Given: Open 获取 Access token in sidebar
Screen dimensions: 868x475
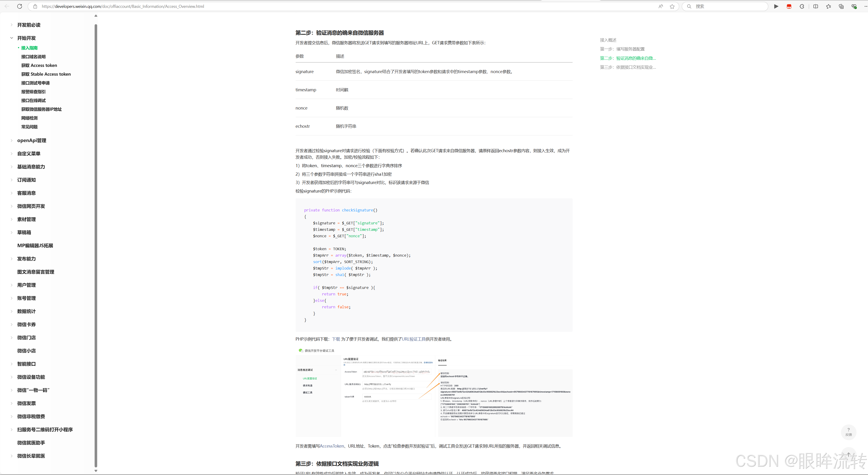Looking at the screenshot, I should pyautogui.click(x=39, y=65).
